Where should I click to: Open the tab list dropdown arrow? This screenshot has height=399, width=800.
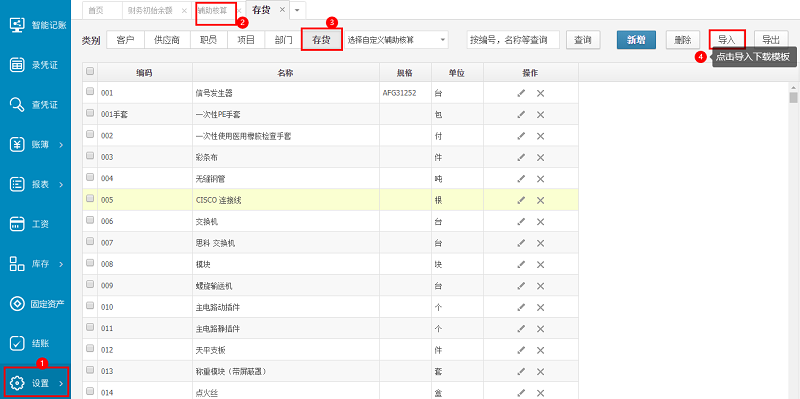pos(297,10)
